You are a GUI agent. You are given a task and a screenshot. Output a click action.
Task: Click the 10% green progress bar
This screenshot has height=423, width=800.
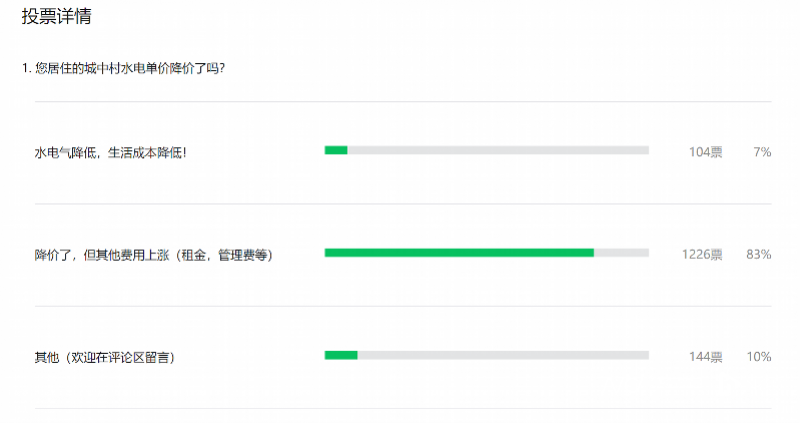(341, 355)
